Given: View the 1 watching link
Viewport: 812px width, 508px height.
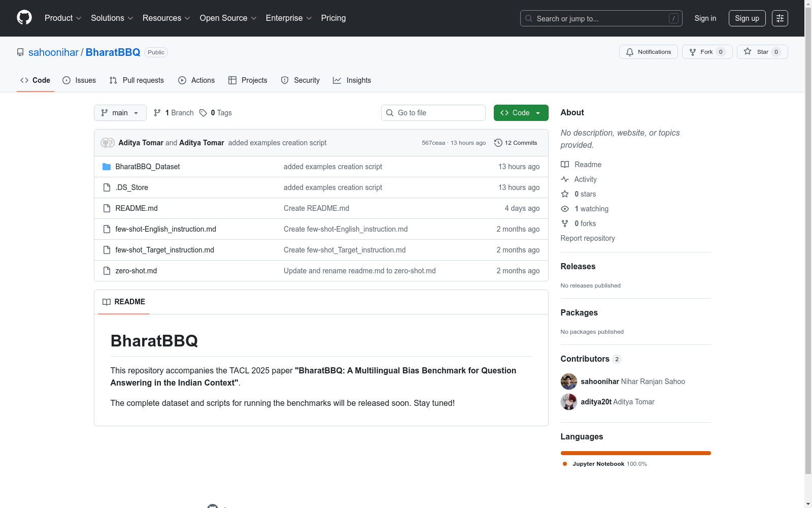Looking at the screenshot, I should (585, 209).
